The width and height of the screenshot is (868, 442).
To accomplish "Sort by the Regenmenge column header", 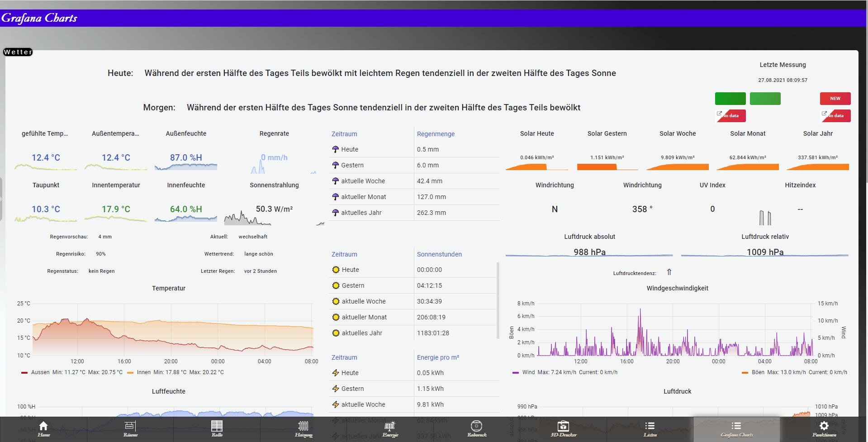I will tap(436, 134).
